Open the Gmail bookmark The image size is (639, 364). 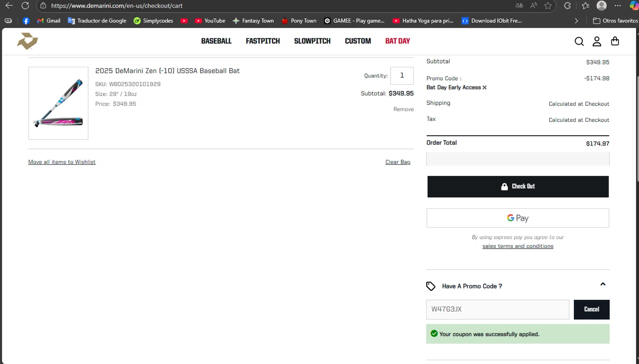point(49,21)
